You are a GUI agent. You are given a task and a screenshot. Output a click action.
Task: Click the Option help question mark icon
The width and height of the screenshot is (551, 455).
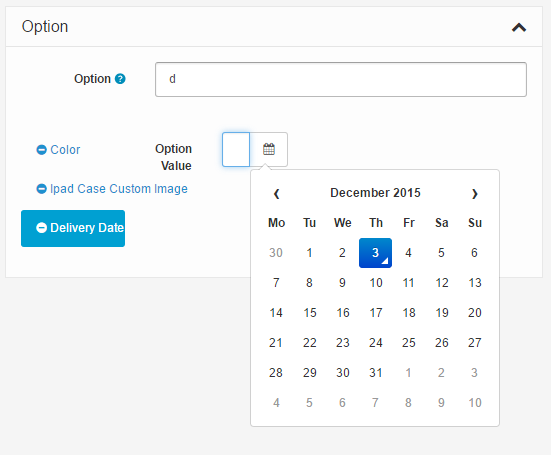120,79
